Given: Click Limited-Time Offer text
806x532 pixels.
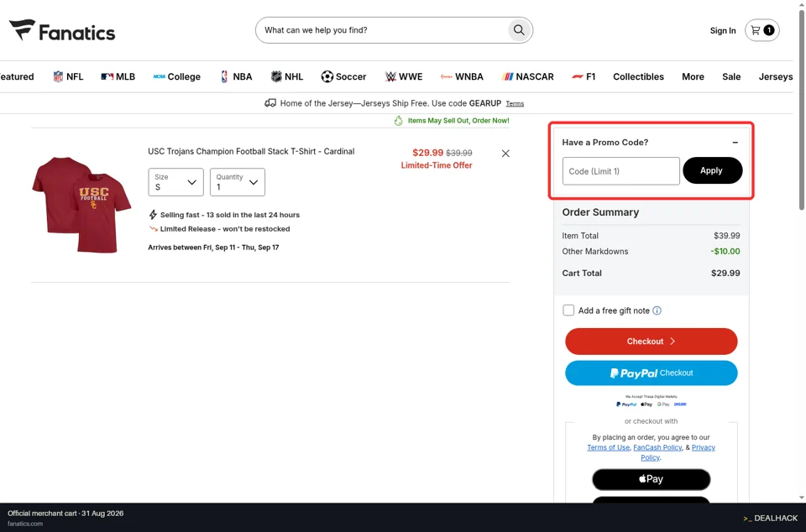Looking at the screenshot, I should point(437,165).
